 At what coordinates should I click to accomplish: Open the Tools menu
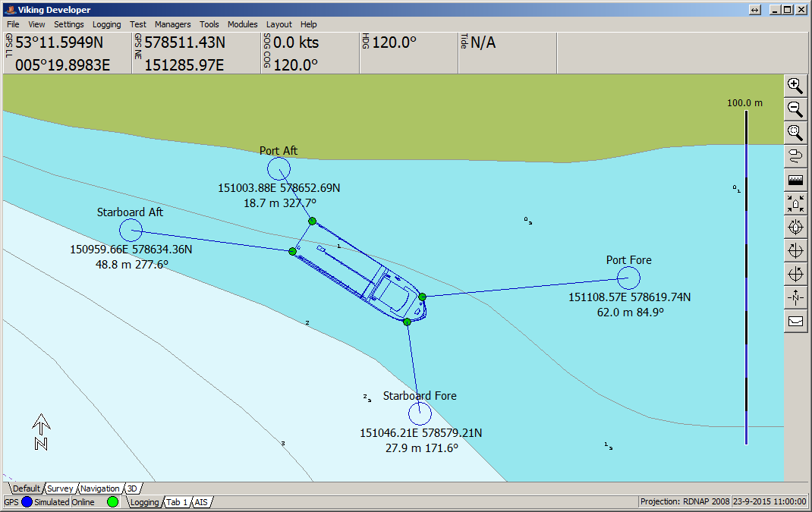pyautogui.click(x=209, y=24)
